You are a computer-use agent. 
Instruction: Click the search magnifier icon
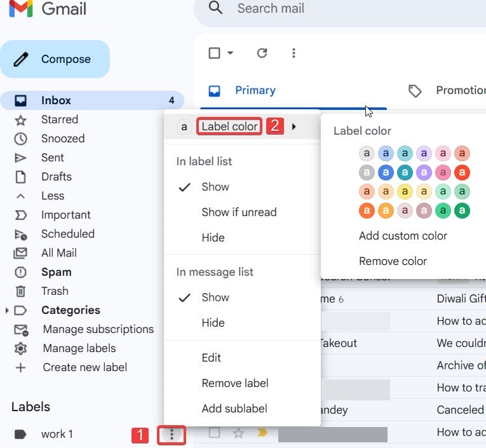point(216,8)
